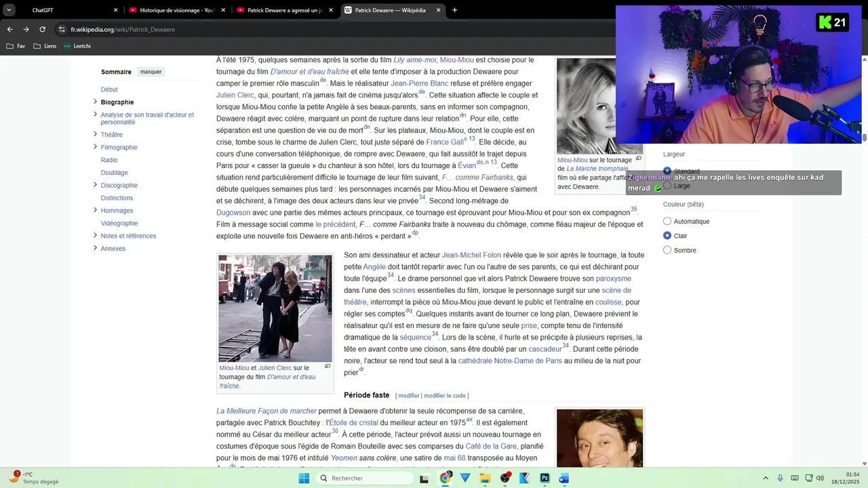Screen dimensions: 868x488
Task: Open the Étoile de cristal link
Action: point(353,423)
